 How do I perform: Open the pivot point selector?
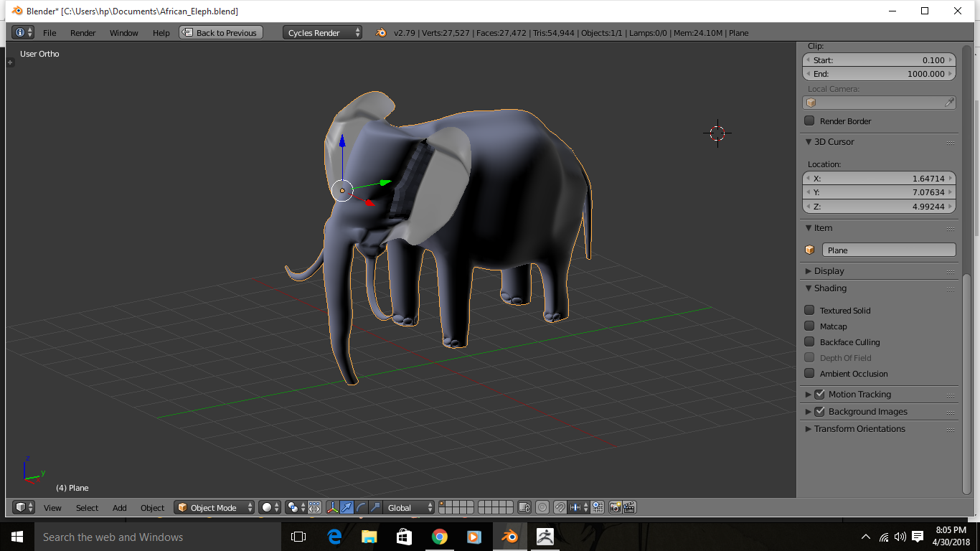296,507
